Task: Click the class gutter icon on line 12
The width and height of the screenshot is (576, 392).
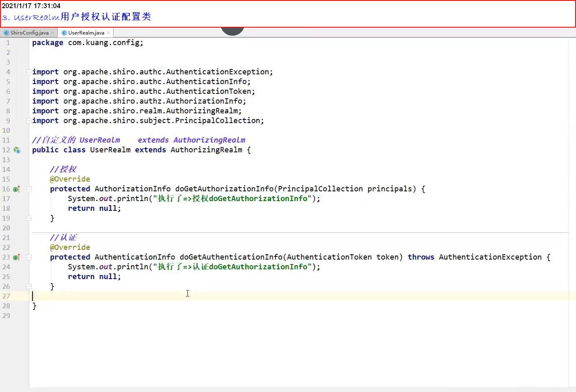Action: 17,150
